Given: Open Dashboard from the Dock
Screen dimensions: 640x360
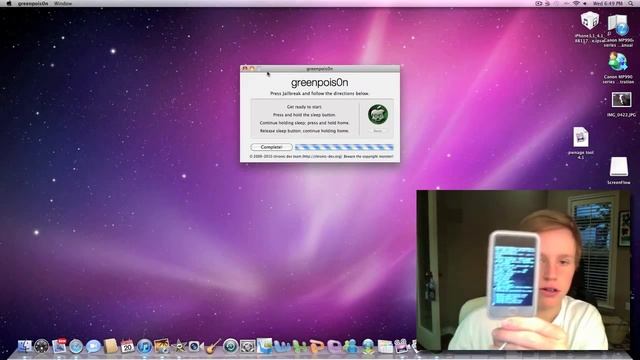Looking at the screenshot, I should pyautogui.click(x=42, y=347).
